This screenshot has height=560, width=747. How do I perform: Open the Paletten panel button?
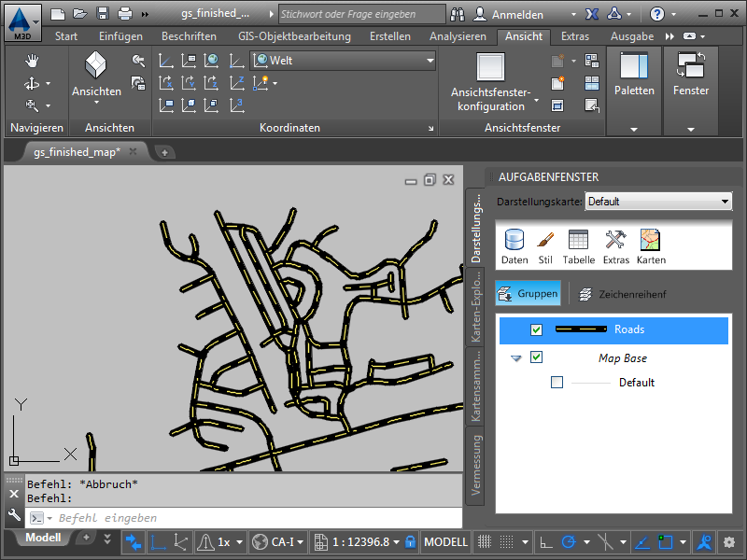634,77
